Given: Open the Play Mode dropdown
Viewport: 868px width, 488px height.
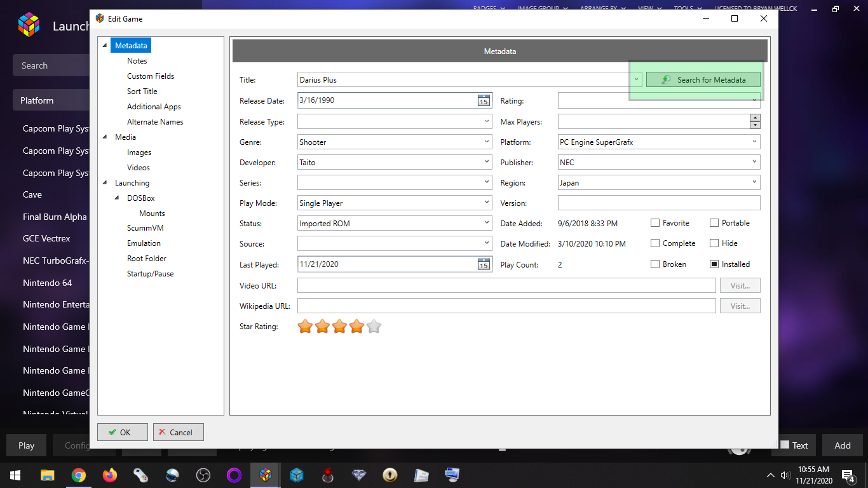Looking at the screenshot, I should click(487, 203).
